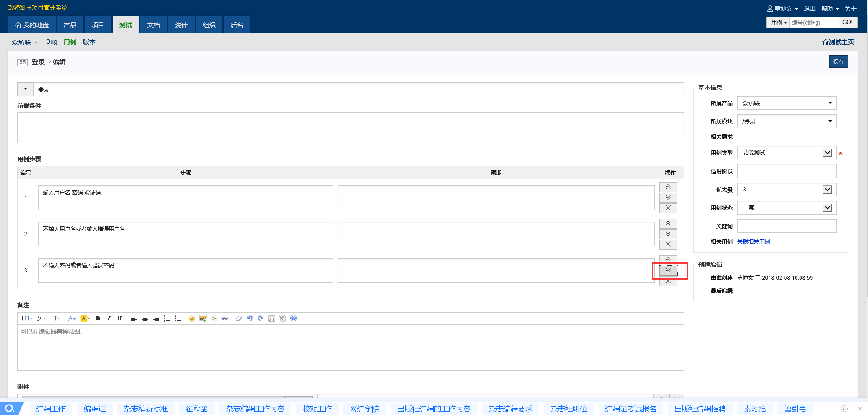Insert a hyperlink in remarks editor

[x=225, y=318]
